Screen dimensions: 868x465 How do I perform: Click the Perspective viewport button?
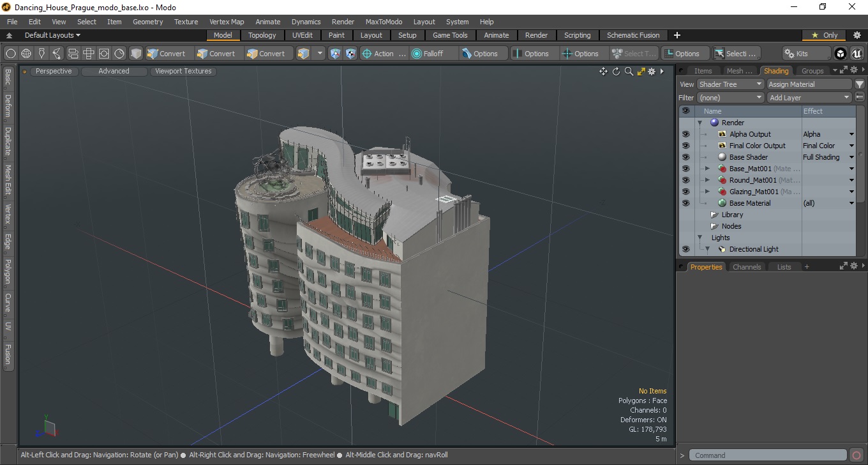click(x=54, y=72)
